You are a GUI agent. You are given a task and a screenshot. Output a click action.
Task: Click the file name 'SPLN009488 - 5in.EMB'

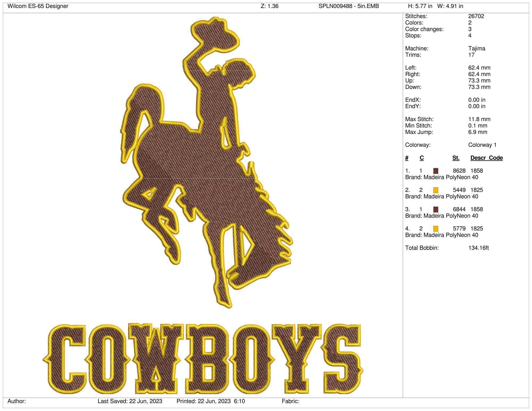pyautogui.click(x=349, y=6)
